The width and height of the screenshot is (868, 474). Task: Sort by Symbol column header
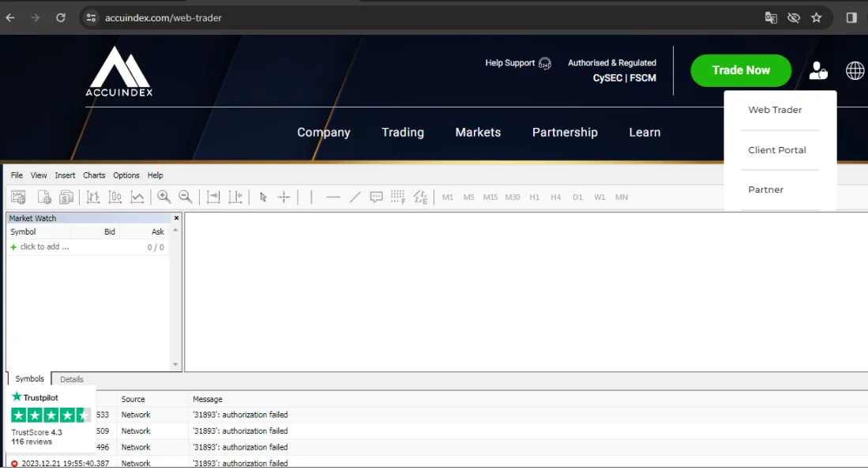click(23, 231)
